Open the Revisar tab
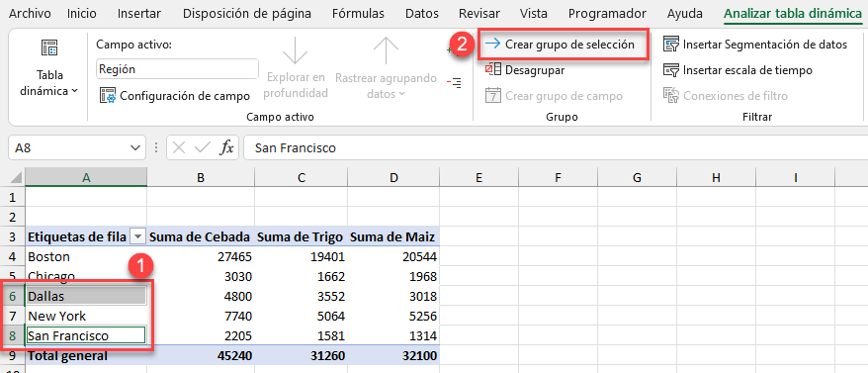 pyautogui.click(x=479, y=13)
